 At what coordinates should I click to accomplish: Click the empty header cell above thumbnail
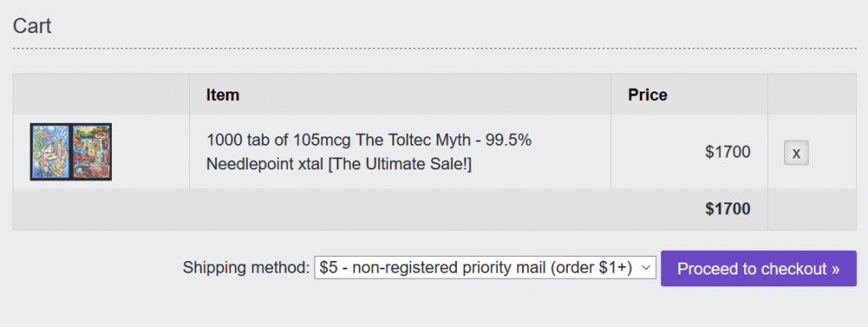pos(102,95)
